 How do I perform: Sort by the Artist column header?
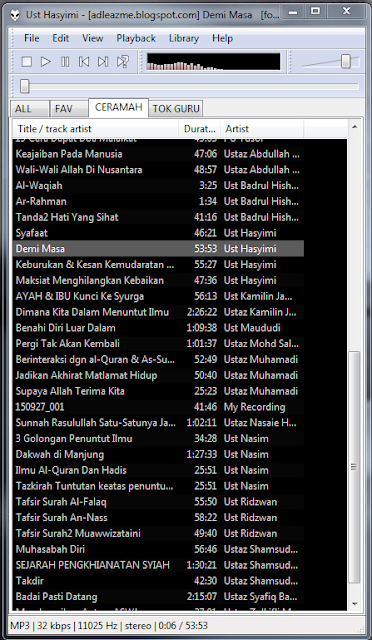coord(262,129)
